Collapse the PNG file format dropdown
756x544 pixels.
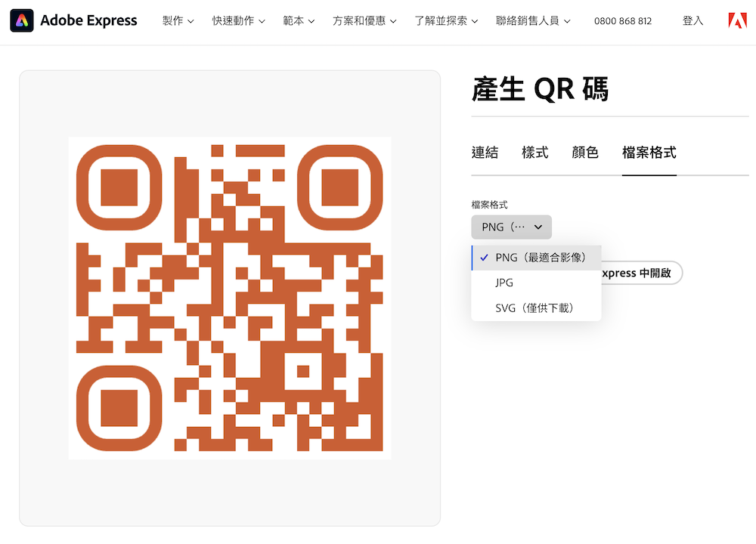click(x=511, y=227)
